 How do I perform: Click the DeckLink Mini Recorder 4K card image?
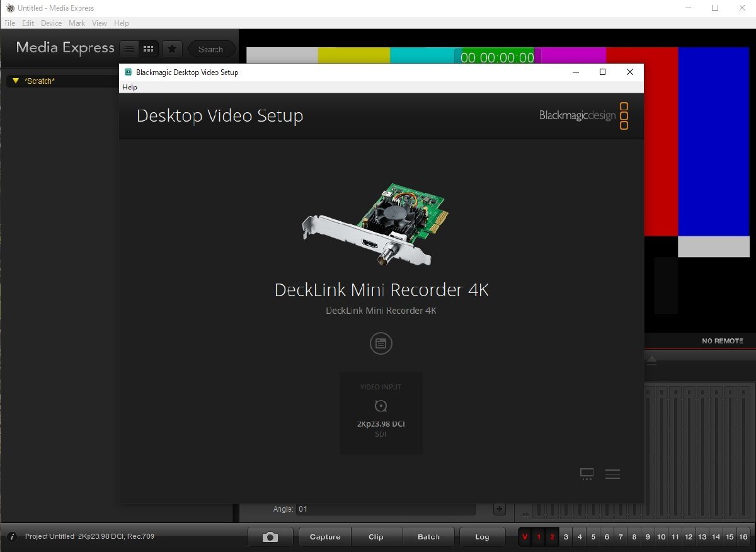pyautogui.click(x=375, y=224)
